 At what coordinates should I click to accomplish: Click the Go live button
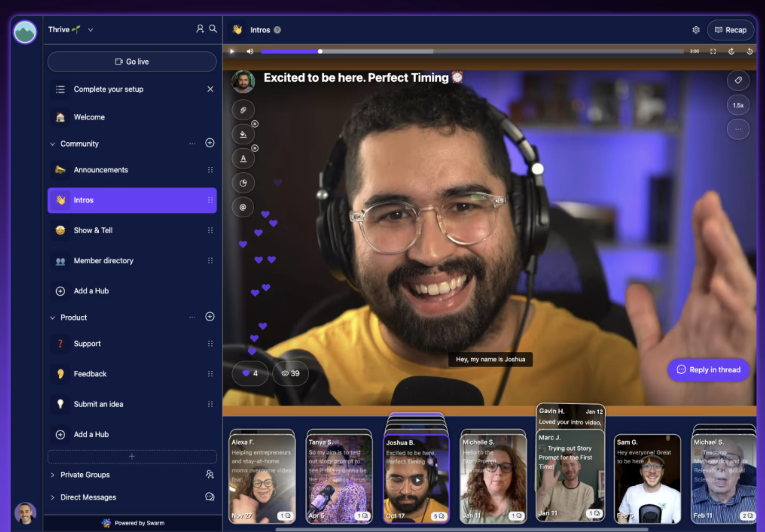[x=132, y=62]
